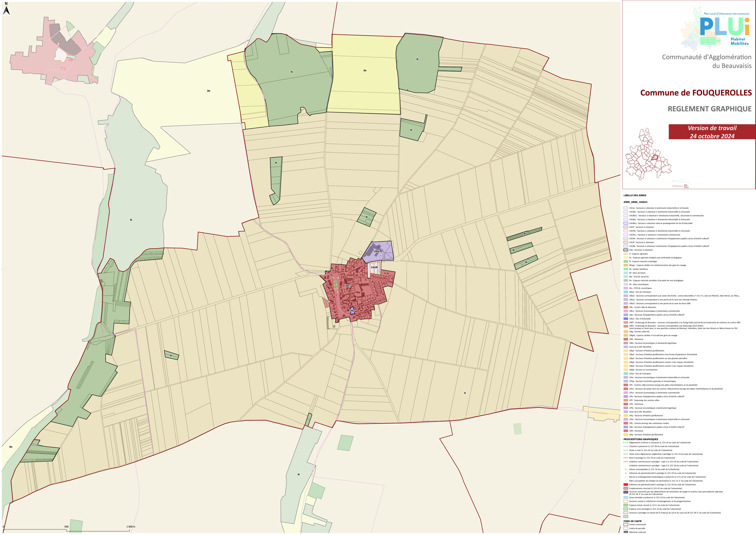Click the As agricultural continuity yellow swatch
The height and width of the screenshot is (535, 756).
(x=626, y=258)
